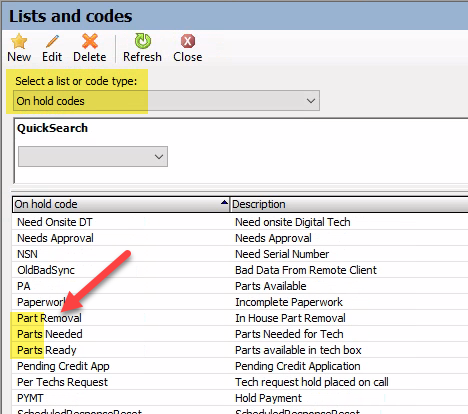Click Parts available in tech box description
This screenshot has height=414, width=468.
coord(298,350)
